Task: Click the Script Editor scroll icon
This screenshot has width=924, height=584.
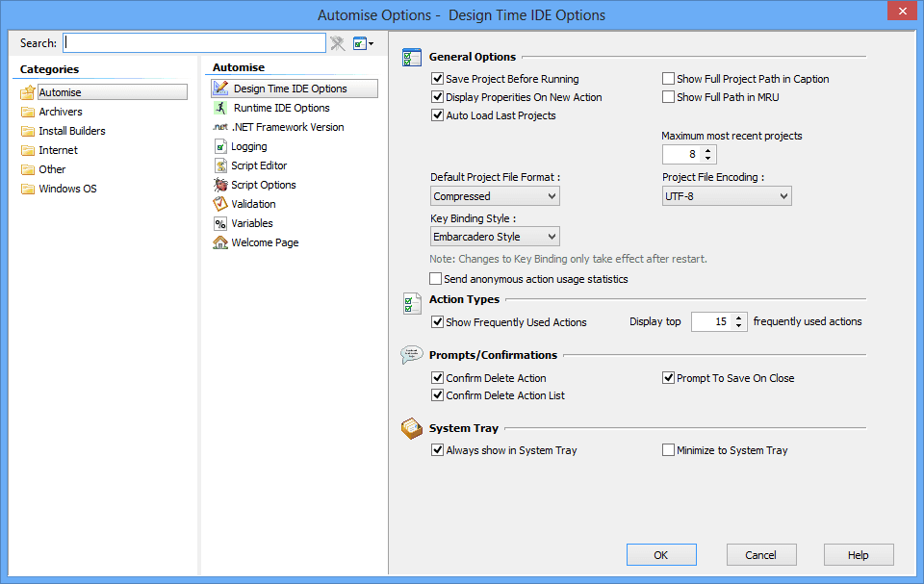Action: click(x=220, y=165)
